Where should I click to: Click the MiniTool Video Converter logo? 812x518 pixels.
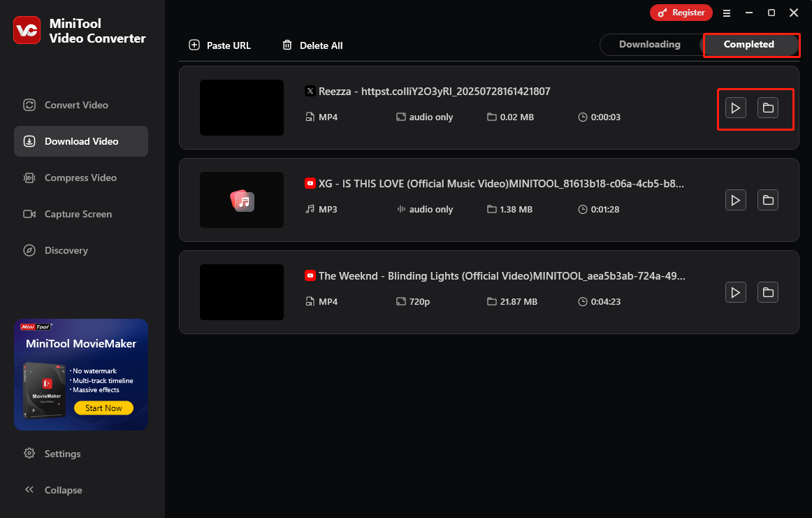(x=27, y=30)
